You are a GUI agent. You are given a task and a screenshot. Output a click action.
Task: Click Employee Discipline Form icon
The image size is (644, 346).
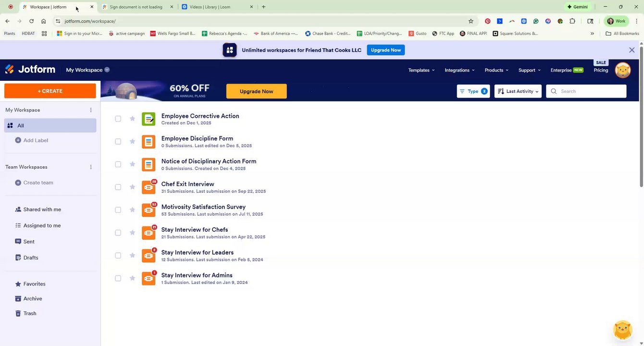point(149,142)
